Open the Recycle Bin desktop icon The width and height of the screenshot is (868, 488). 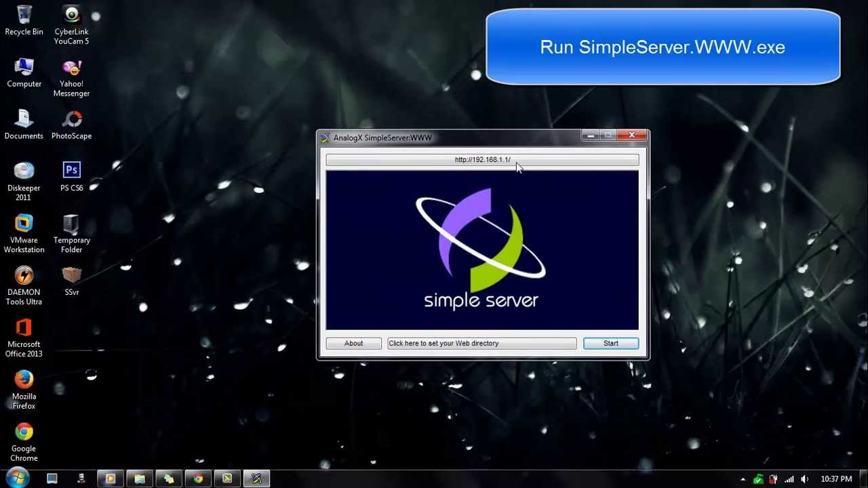point(24,20)
